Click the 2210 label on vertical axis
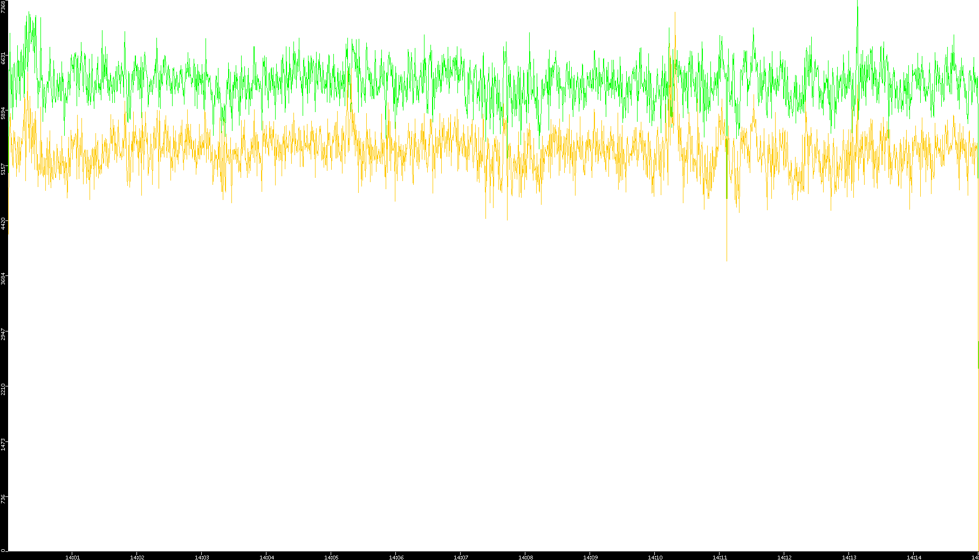Viewport: 979px width, 560px height. (4, 389)
